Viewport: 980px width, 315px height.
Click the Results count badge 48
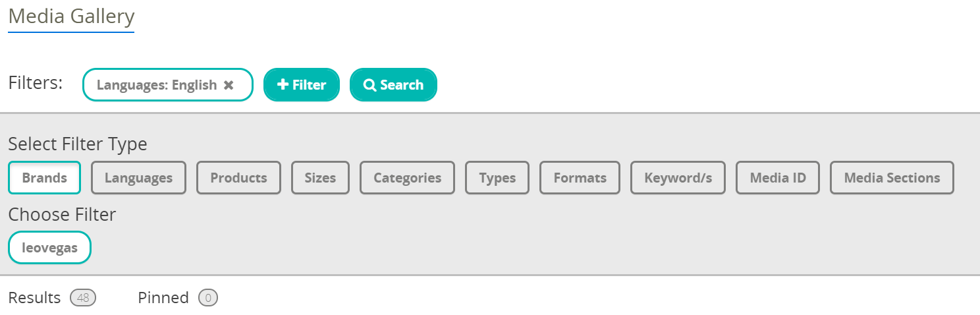click(x=83, y=298)
